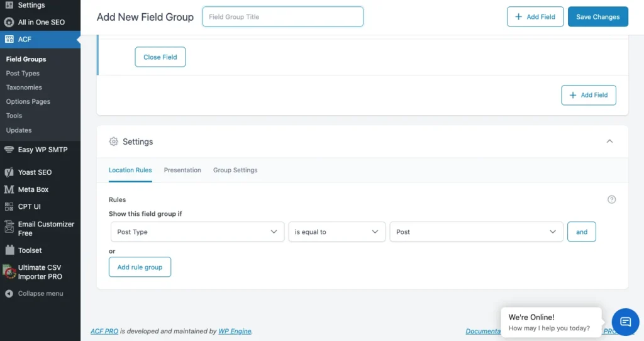This screenshot has height=341, width=644.
Task: Click the Field Group Title input
Action: 282,17
